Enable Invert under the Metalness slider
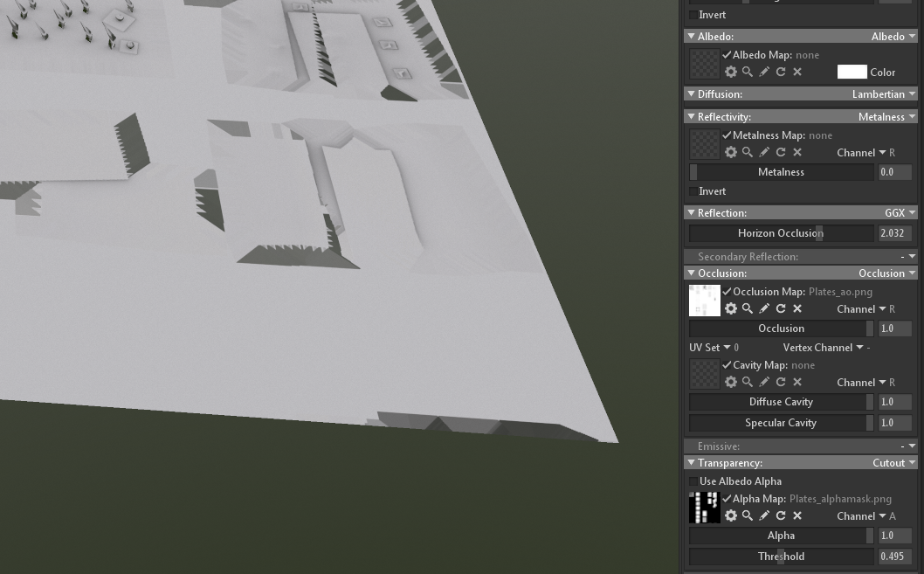Screen dimensions: 924x574 click(x=693, y=191)
